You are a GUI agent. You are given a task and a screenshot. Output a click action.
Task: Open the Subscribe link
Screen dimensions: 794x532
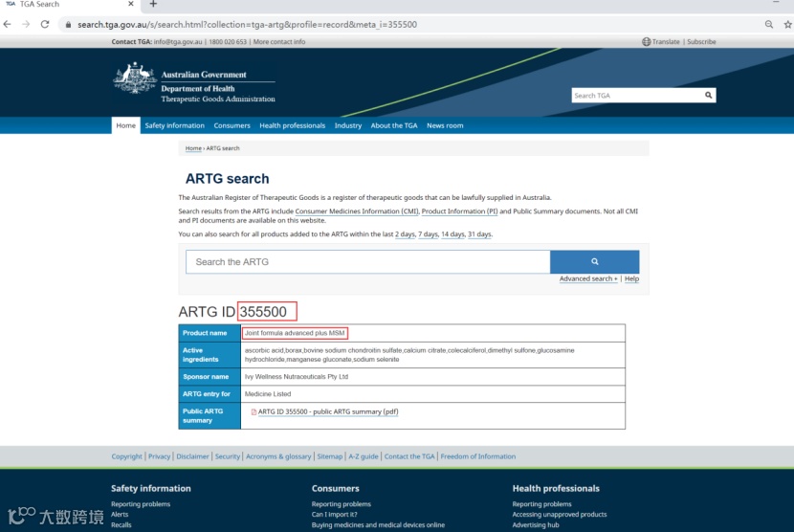[x=701, y=41]
